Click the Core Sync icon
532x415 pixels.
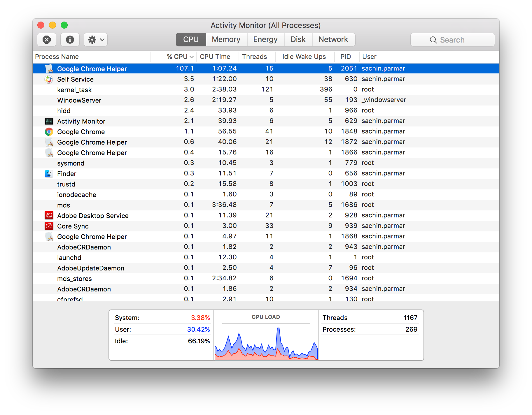(x=49, y=226)
